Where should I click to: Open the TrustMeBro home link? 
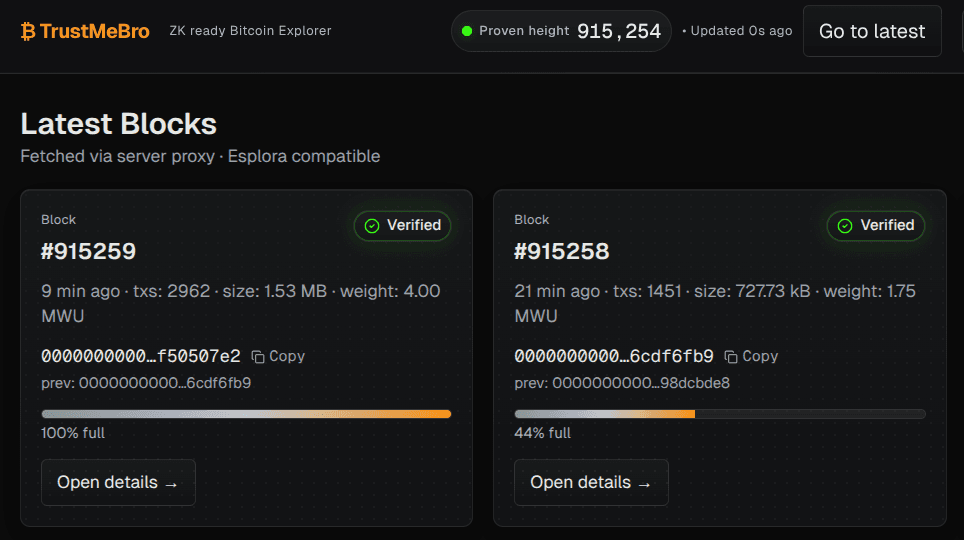pyautogui.click(x=94, y=31)
